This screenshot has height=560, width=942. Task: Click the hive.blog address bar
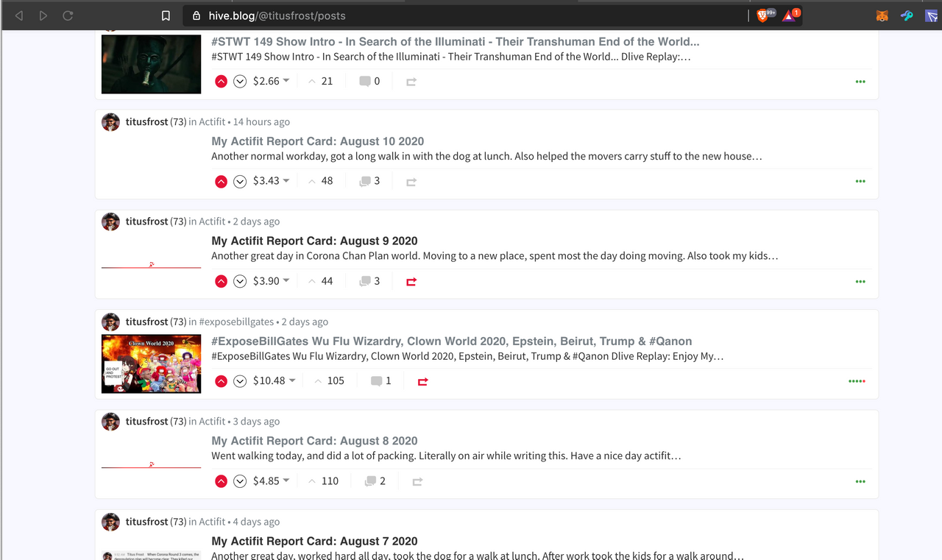coord(464,15)
